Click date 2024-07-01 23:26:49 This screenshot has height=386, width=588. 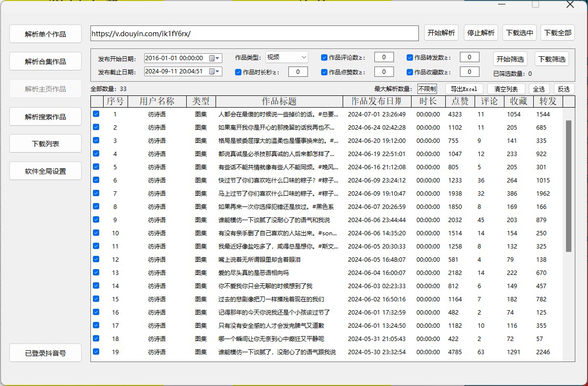[377, 114]
